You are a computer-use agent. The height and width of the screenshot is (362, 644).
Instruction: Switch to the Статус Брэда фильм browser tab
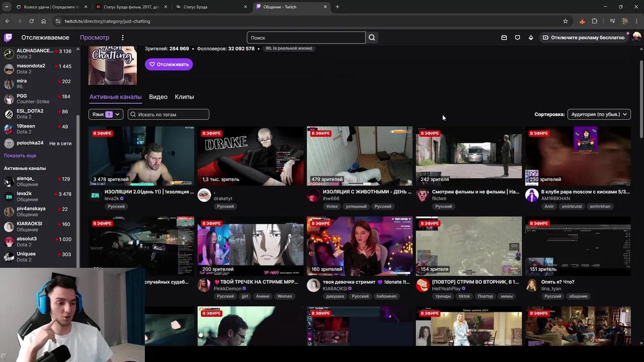tap(132, 7)
